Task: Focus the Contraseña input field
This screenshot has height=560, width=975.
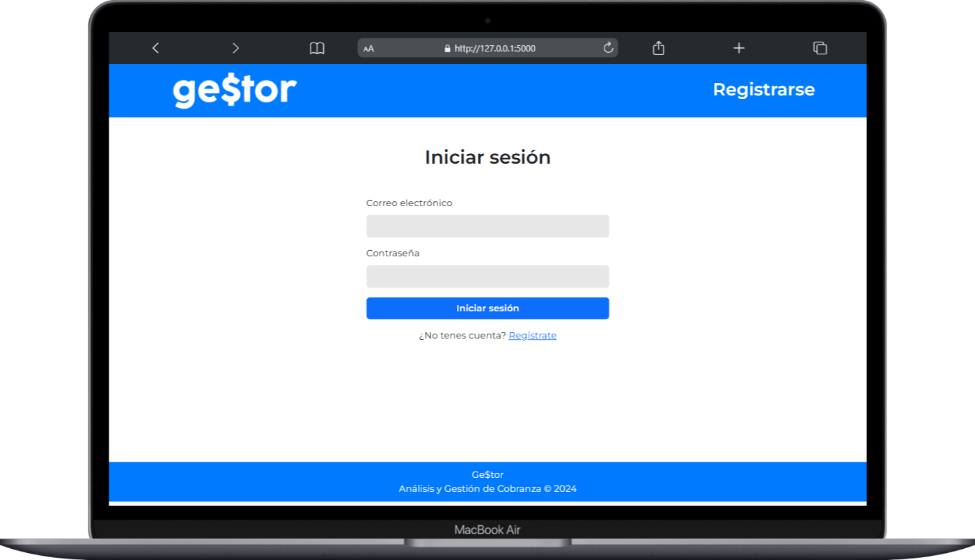Action: [487, 277]
